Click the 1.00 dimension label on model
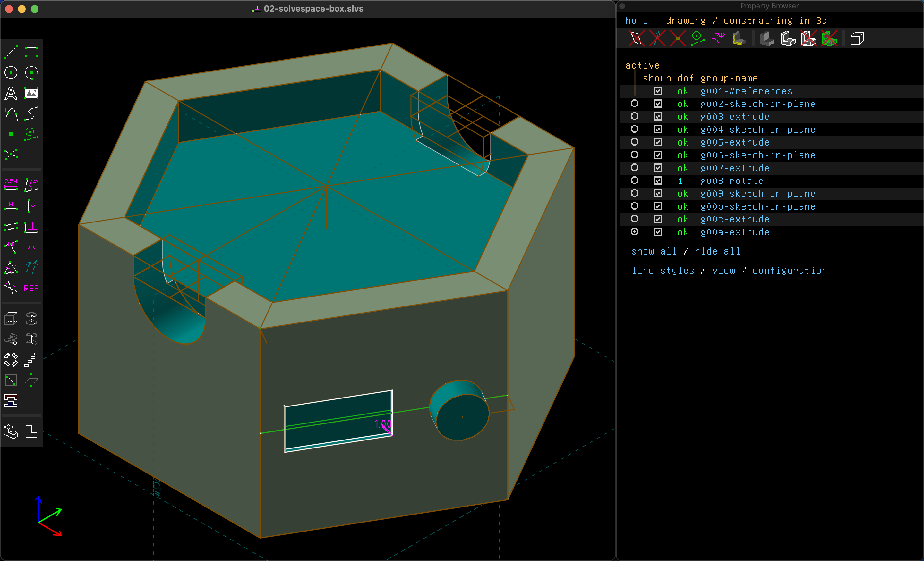924x561 pixels. (382, 424)
